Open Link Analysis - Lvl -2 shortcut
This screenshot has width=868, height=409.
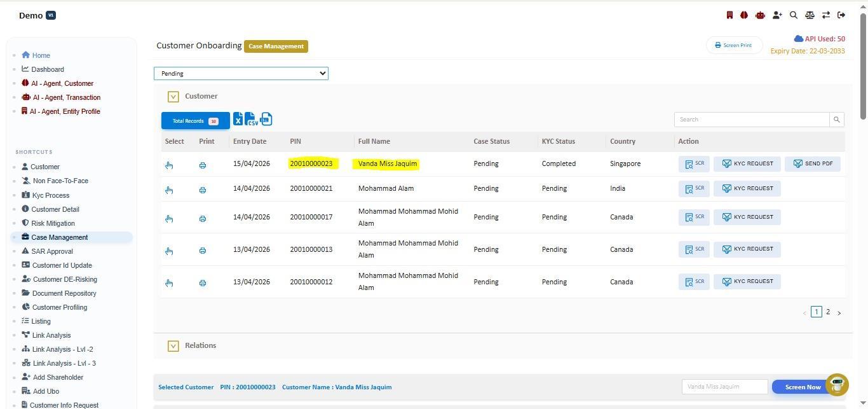point(57,349)
